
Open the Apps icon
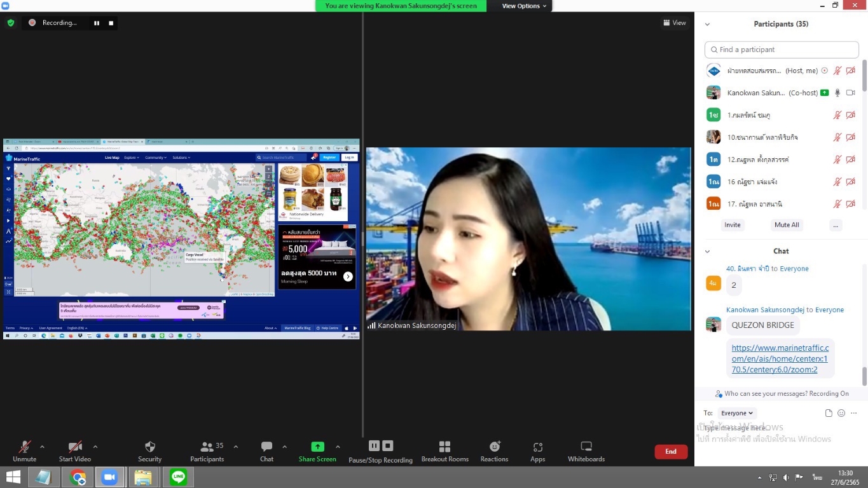pos(537,447)
